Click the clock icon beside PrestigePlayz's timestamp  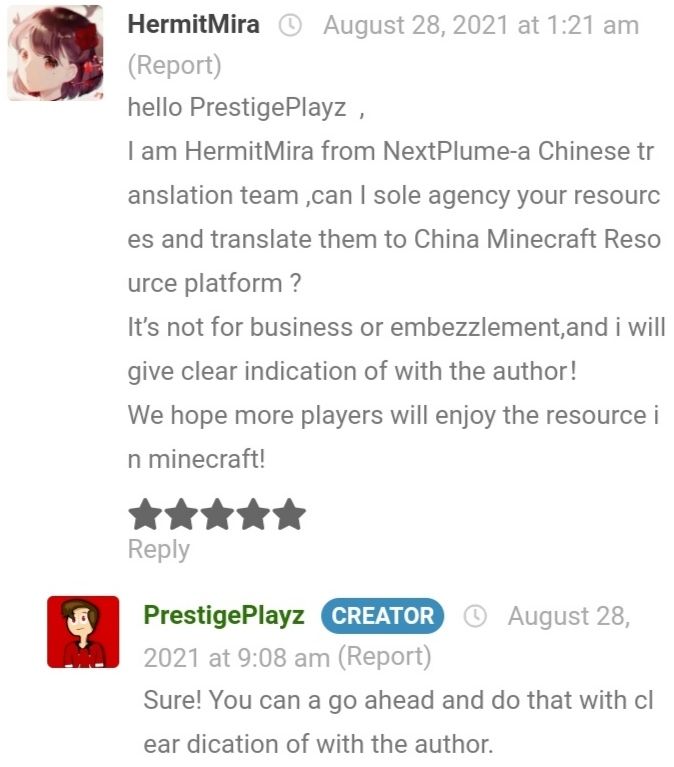[475, 616]
